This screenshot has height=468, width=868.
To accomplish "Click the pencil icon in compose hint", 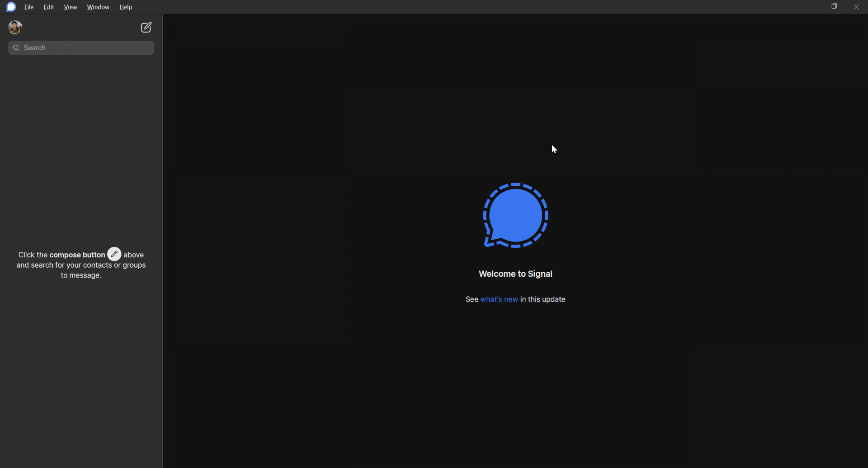I will coord(114,254).
